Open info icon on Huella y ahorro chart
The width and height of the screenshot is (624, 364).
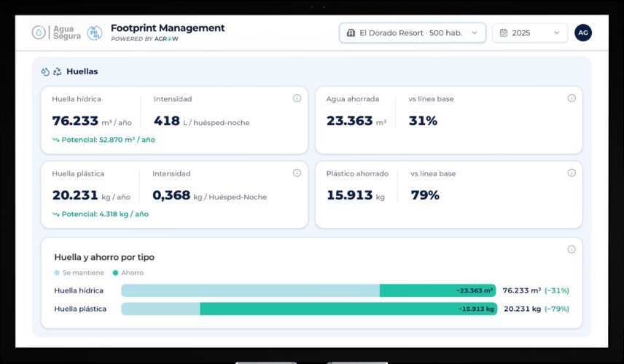point(572,249)
